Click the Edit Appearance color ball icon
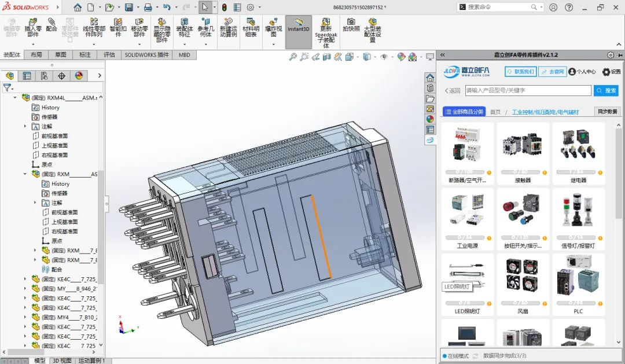The height and width of the screenshot is (364, 625). [x=401, y=57]
